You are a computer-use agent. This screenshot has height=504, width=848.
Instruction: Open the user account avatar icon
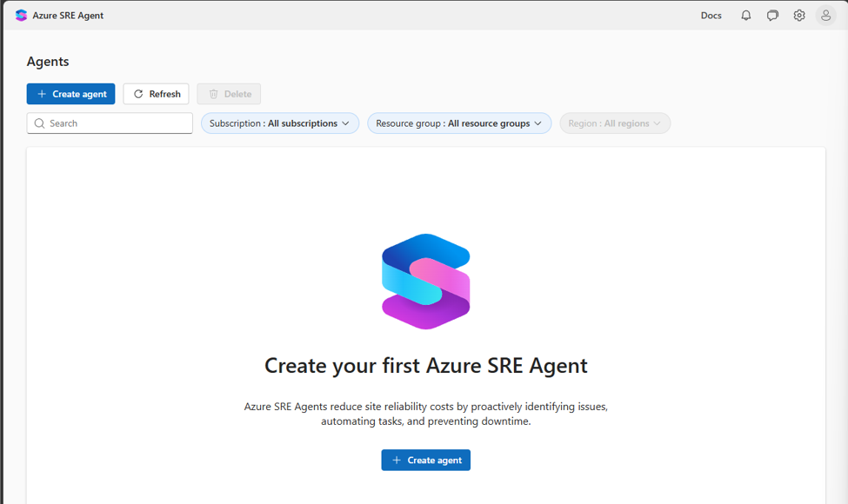tap(826, 15)
